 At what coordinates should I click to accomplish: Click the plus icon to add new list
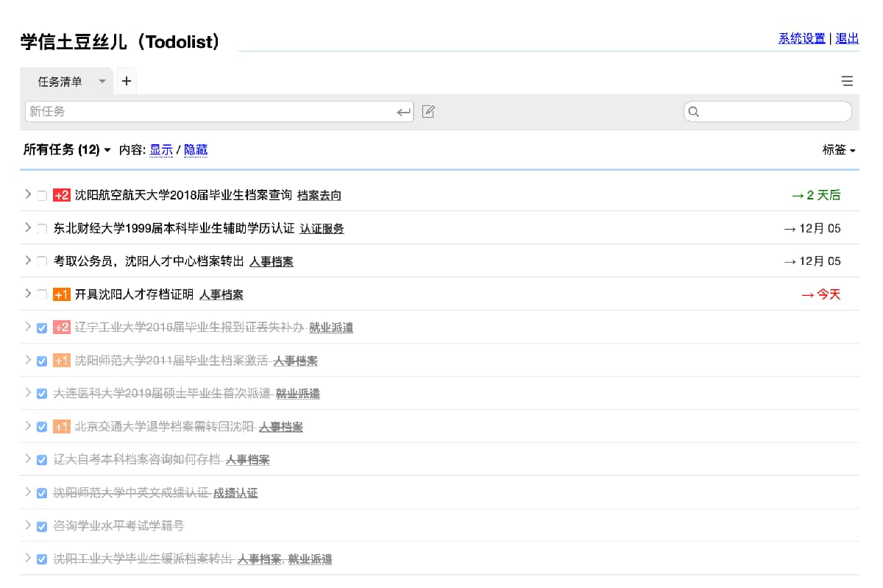click(127, 81)
